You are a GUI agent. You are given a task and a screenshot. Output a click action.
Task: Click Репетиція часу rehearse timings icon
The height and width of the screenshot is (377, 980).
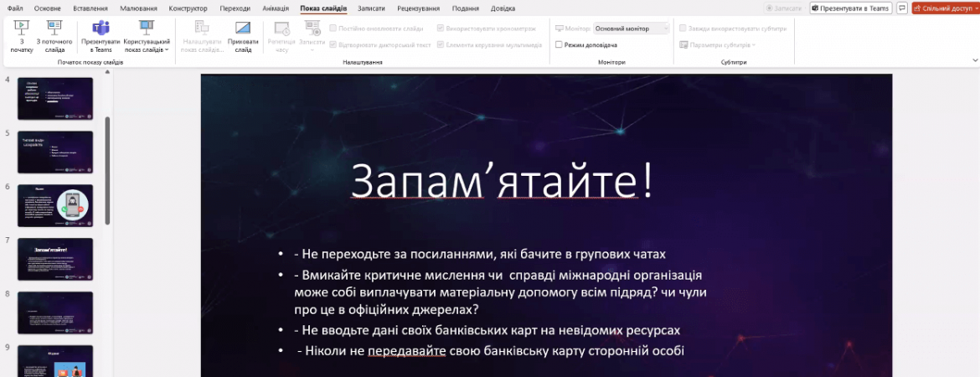[282, 28]
